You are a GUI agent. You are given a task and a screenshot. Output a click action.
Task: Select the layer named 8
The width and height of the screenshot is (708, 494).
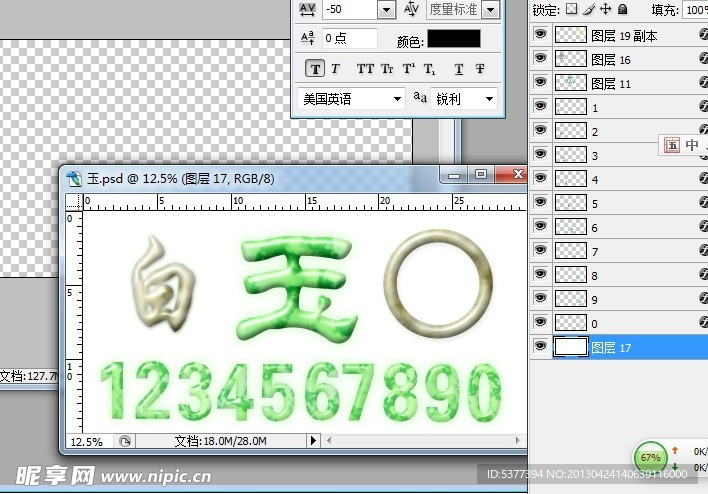(594, 276)
